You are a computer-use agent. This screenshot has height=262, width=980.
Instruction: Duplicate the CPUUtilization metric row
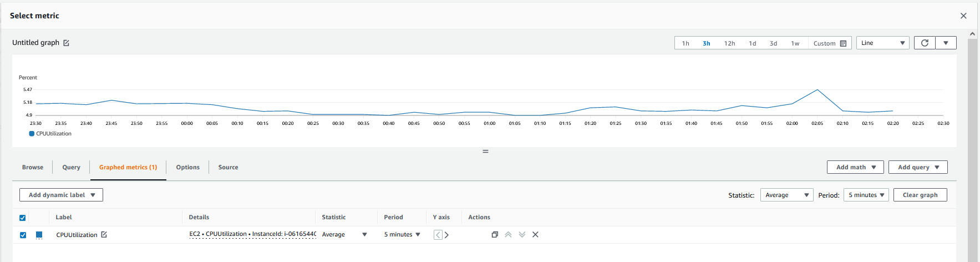(x=495, y=235)
